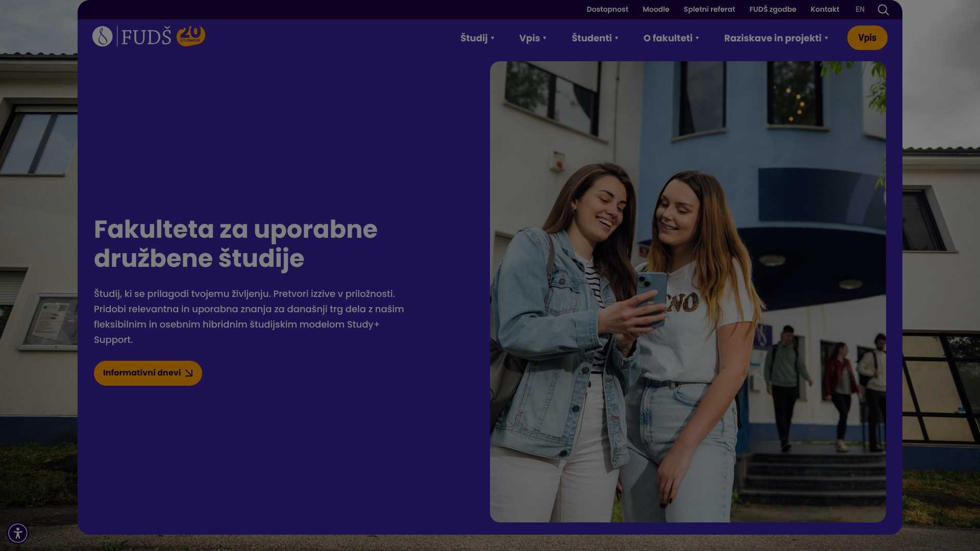
Task: Click the hero photo of two students
Action: pyautogui.click(x=688, y=291)
